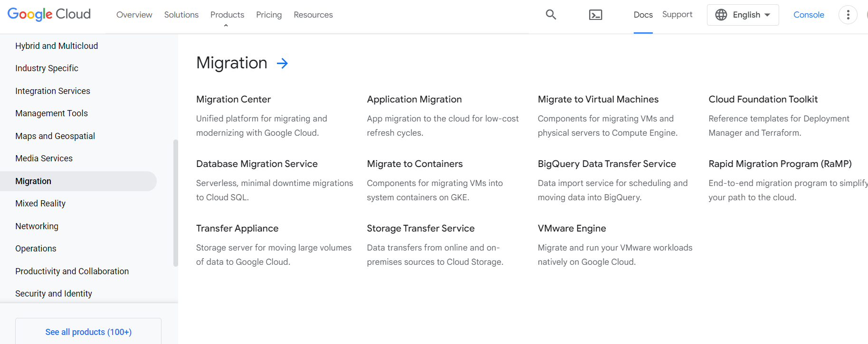Open Transfer Appliance product

click(237, 228)
